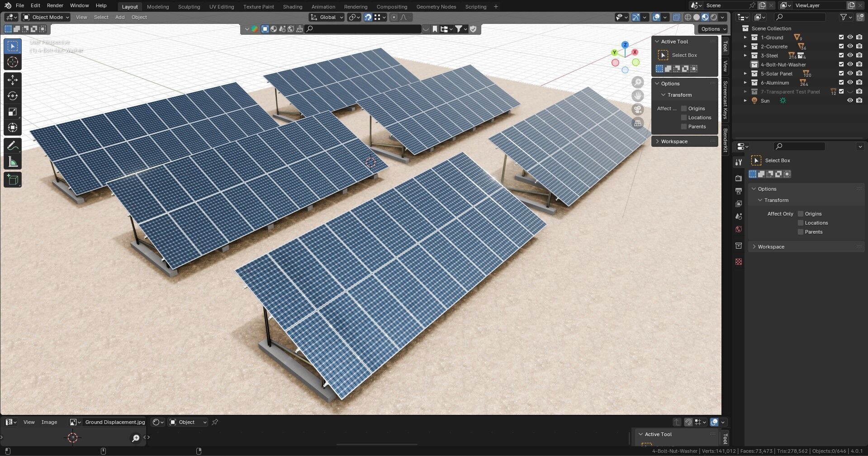This screenshot has height=456, width=868.
Task: Switch to Rendered viewport shading
Action: click(x=714, y=17)
